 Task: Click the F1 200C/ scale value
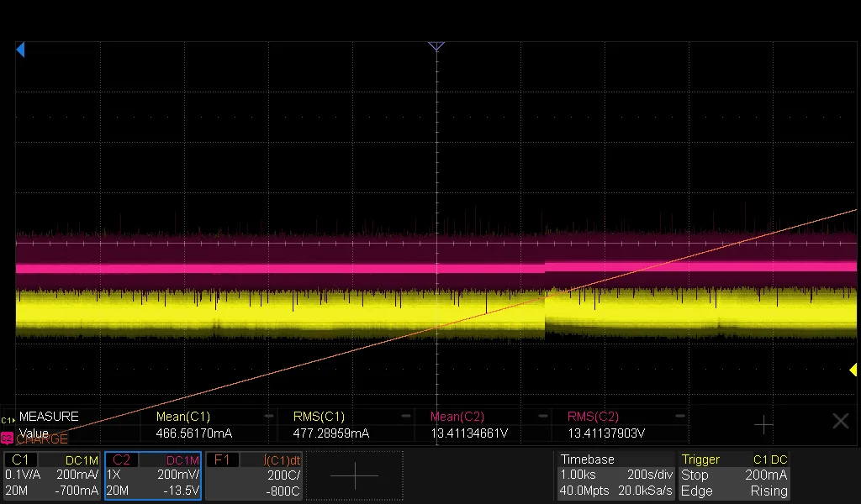tap(283, 475)
